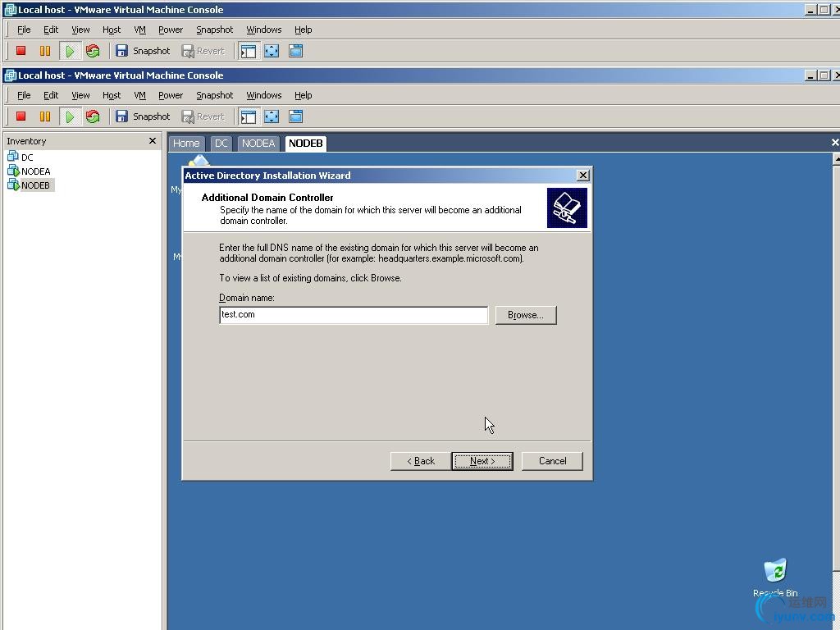Click the Snapshot floppy icon in the lower console window

coord(122,116)
